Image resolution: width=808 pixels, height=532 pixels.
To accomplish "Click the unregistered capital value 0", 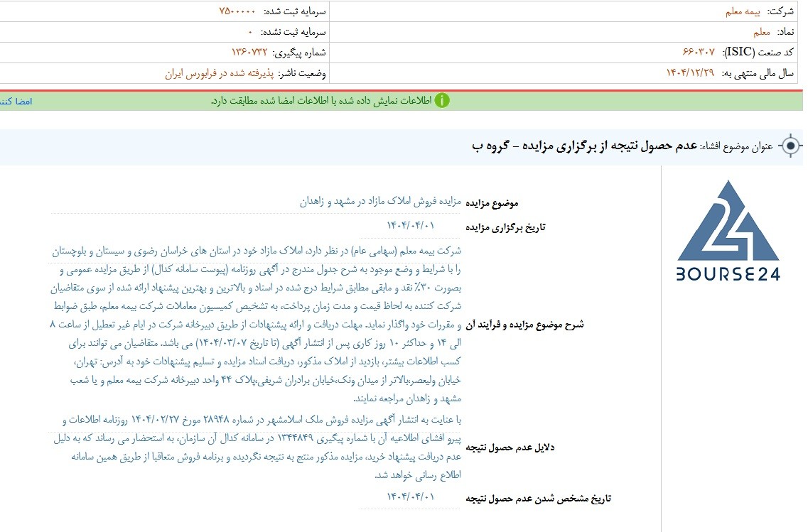I will (x=250, y=32).
